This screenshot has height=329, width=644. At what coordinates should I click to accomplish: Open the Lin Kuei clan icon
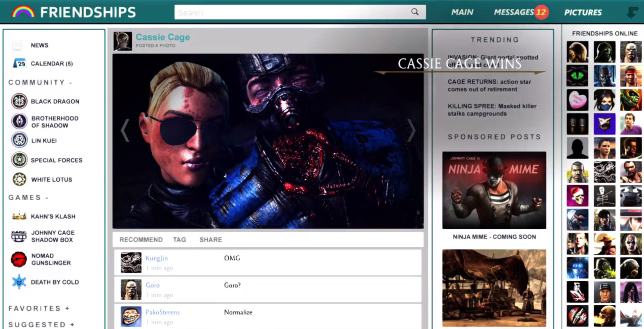coord(19,140)
